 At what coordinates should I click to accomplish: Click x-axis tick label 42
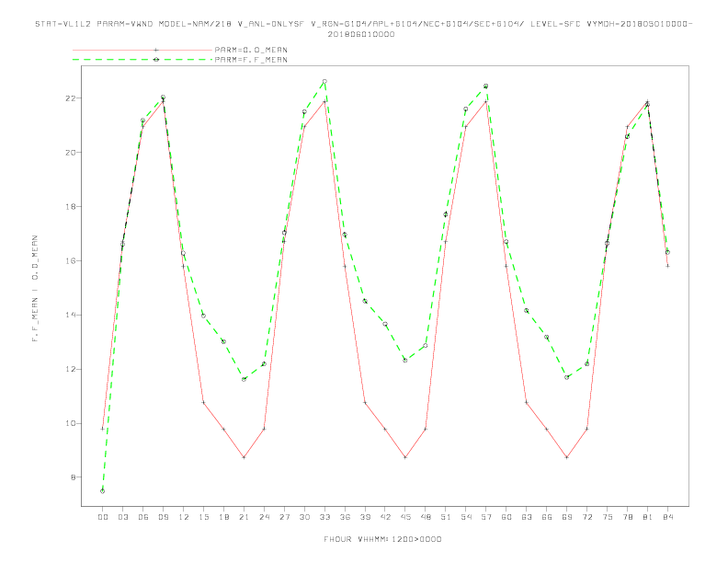coord(385,517)
